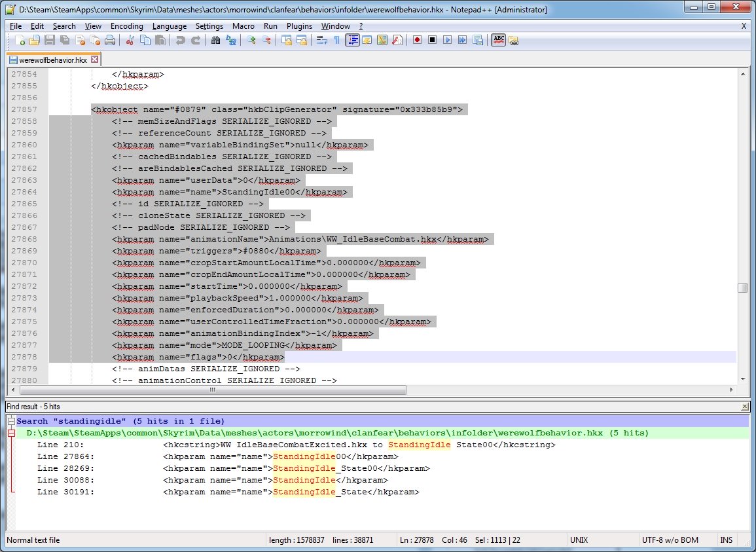Click the Close All toolbar icon

click(95, 41)
